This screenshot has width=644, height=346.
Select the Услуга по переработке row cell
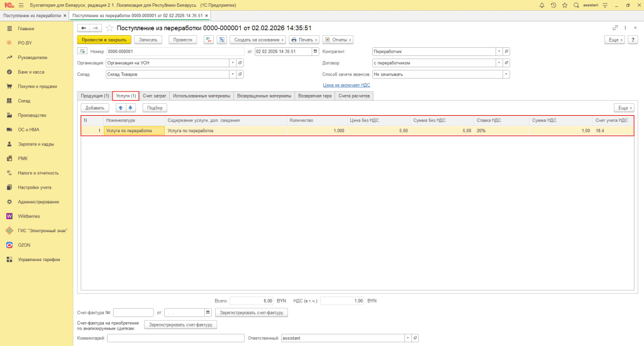tap(134, 131)
